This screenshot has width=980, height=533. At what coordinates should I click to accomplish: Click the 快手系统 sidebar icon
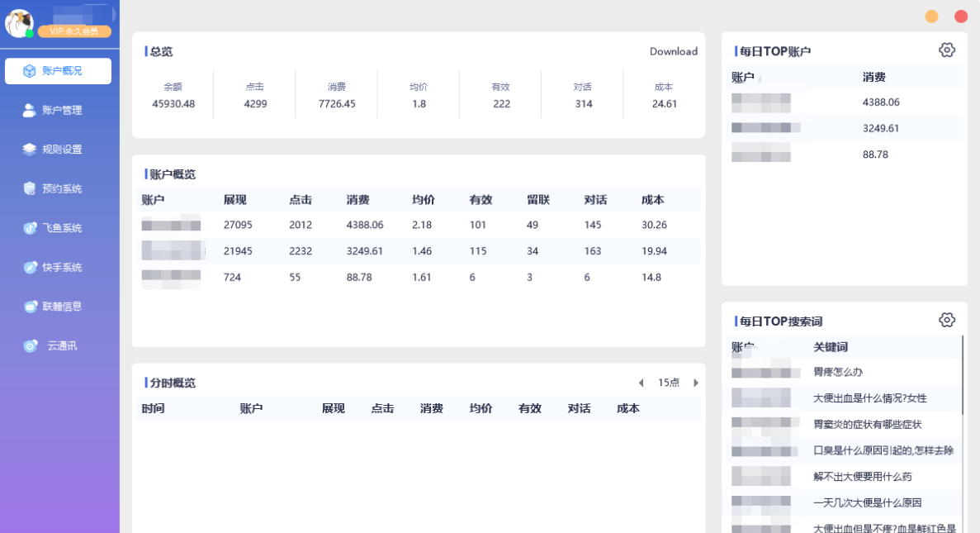30,267
